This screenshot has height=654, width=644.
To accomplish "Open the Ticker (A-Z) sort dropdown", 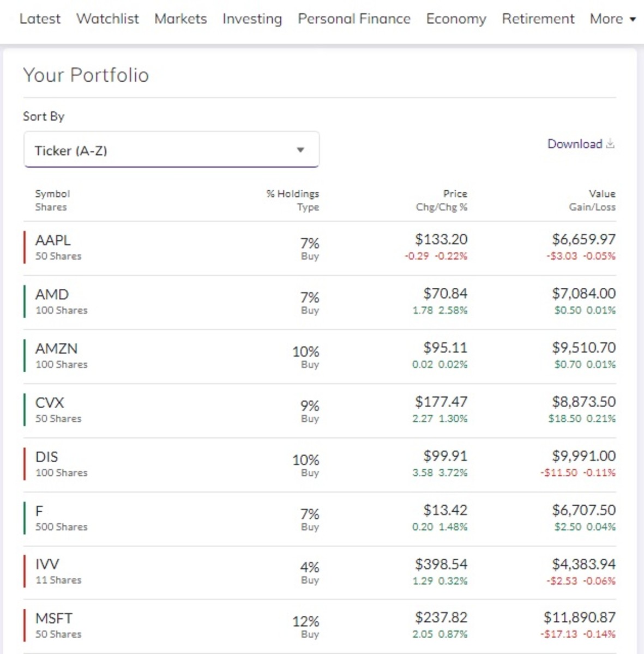I will tap(171, 149).
